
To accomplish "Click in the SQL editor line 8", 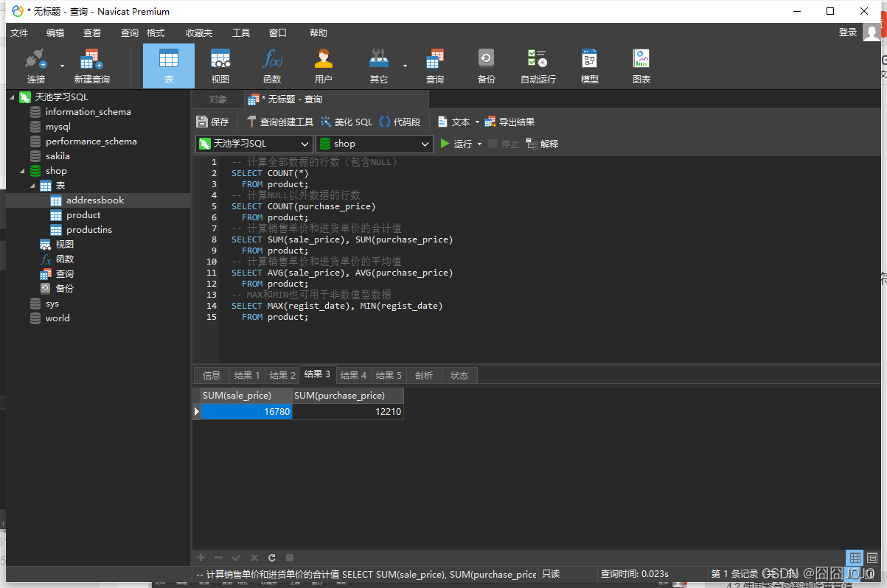I will pyautogui.click(x=341, y=239).
